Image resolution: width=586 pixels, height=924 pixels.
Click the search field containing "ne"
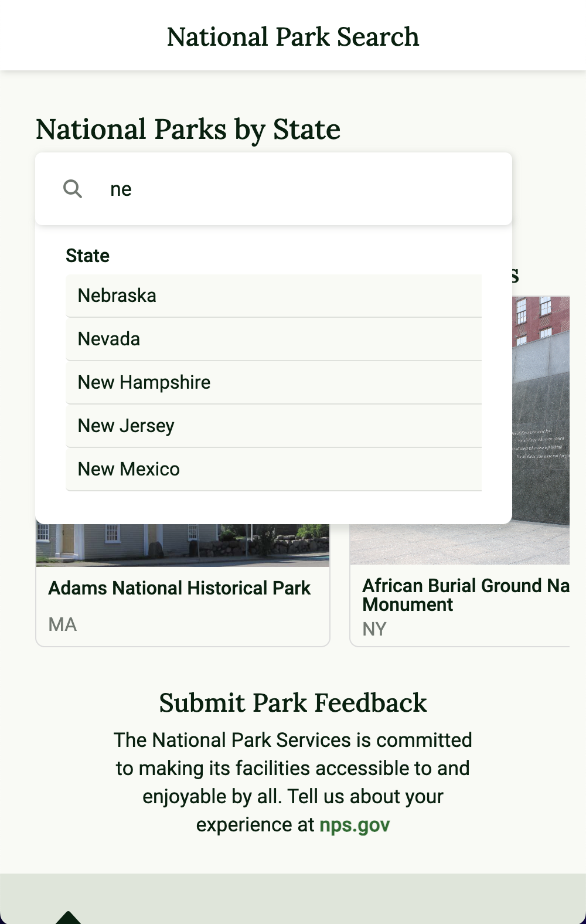tap(293, 189)
